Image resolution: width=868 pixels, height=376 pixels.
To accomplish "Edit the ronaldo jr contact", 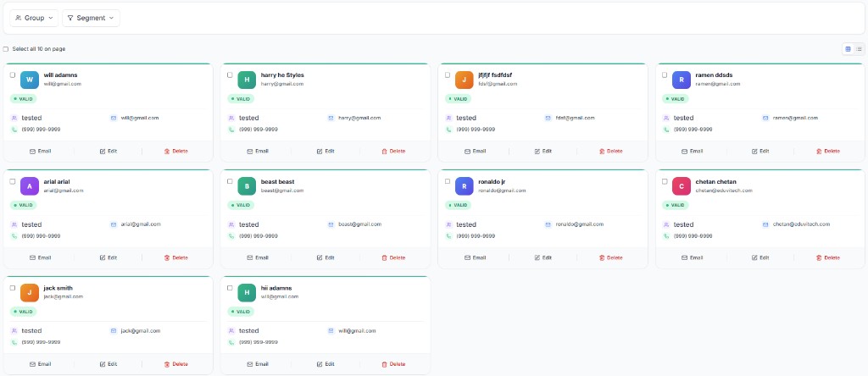I will (x=543, y=257).
